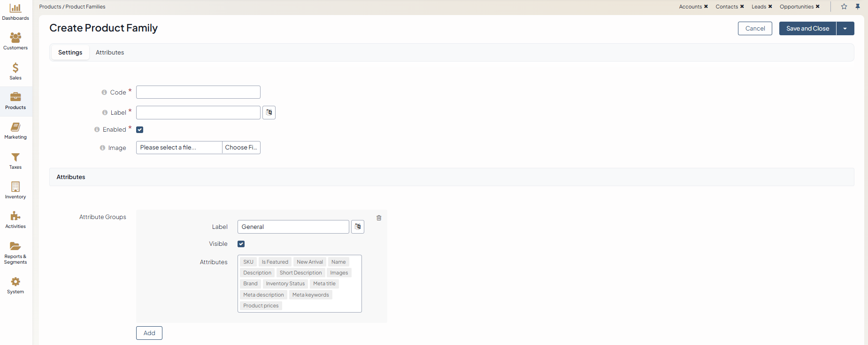Toggle the Visible checkbox

coord(241,244)
